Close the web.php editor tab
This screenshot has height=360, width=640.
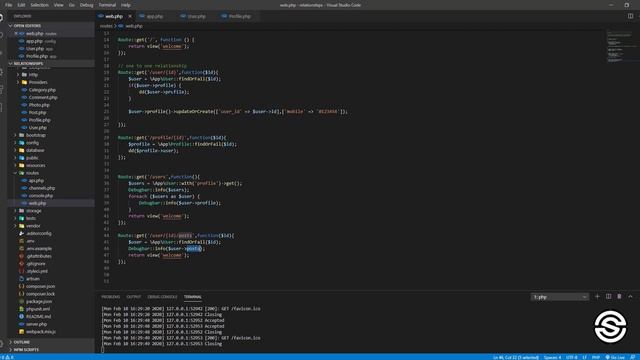click(130, 16)
